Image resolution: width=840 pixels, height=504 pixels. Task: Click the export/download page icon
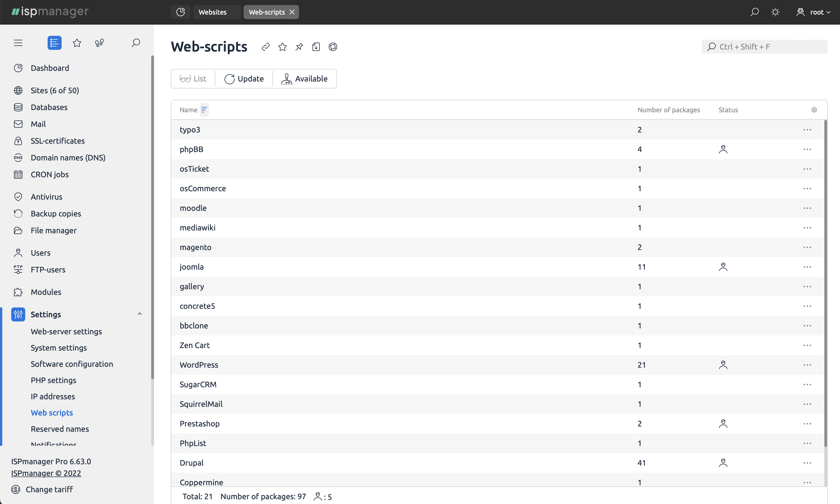(316, 46)
